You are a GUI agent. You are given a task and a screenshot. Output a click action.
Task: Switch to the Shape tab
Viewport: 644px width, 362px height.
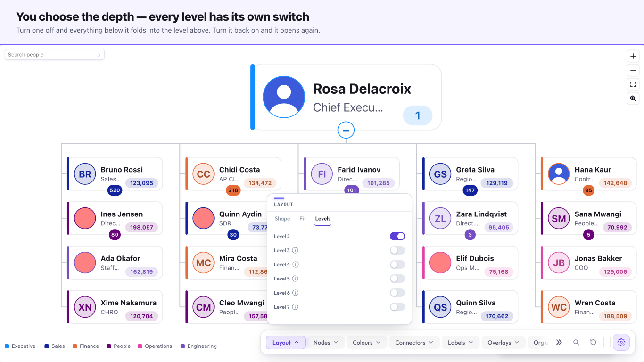coord(282,219)
